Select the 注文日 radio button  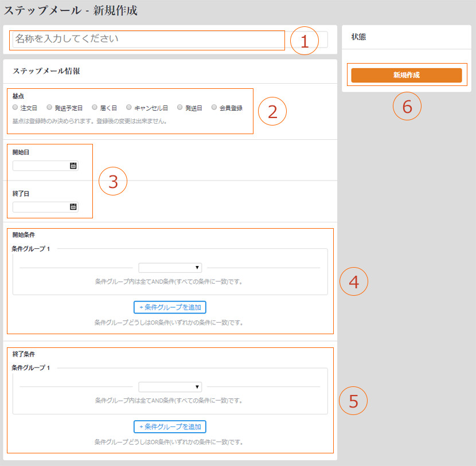(15, 107)
